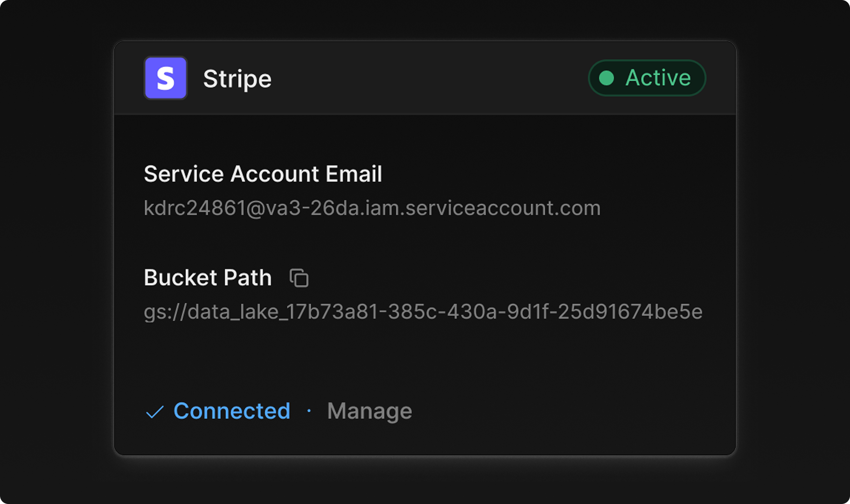Click the purple Stripe logo icon
Image resolution: width=850 pixels, height=504 pixels.
(166, 78)
